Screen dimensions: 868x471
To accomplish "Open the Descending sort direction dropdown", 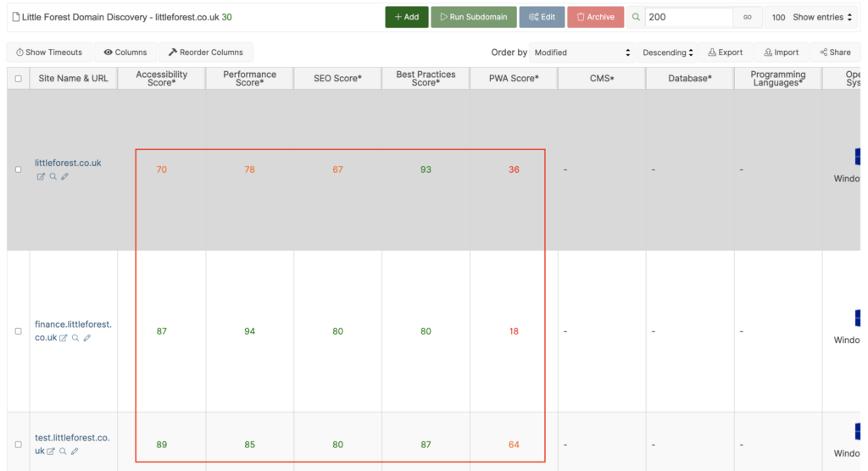I will coord(668,52).
